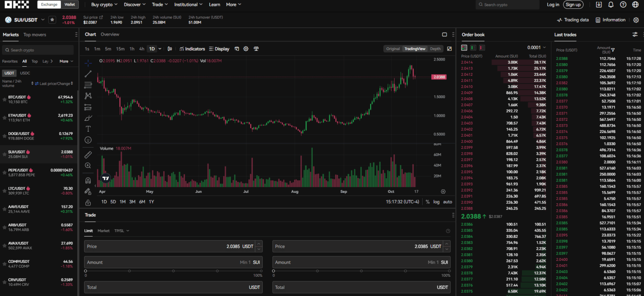Open the candlestick chart style selector
The height and width of the screenshot is (296, 644).
point(170,49)
